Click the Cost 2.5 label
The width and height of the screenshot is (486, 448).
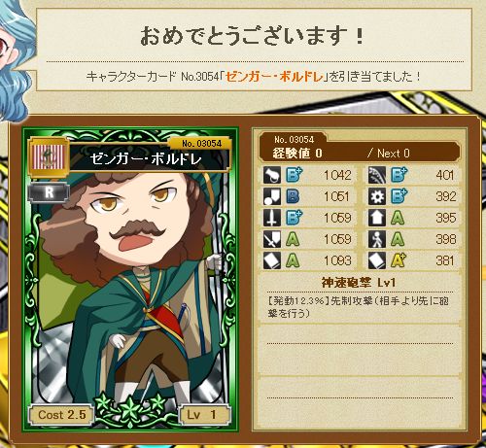tap(61, 415)
